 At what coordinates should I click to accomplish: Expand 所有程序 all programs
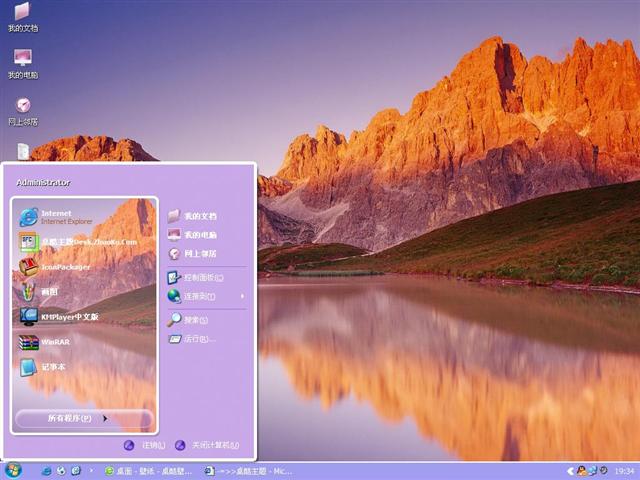click(x=84, y=418)
